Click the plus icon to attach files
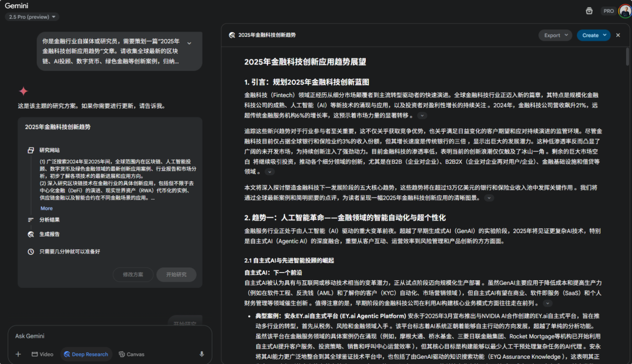The height and width of the screenshot is (364, 632). click(18, 354)
